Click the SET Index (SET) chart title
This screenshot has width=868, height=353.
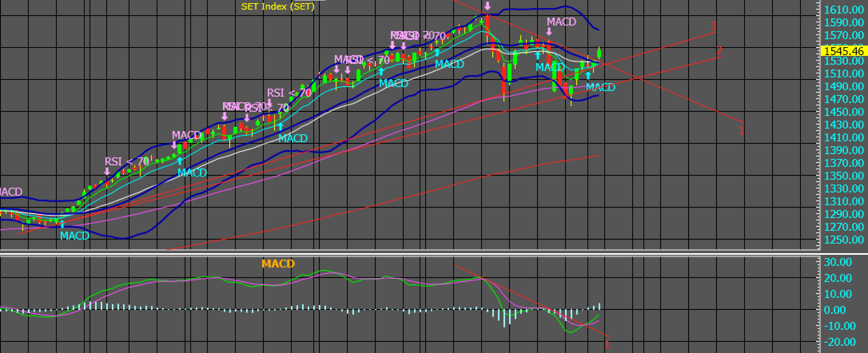[278, 6]
